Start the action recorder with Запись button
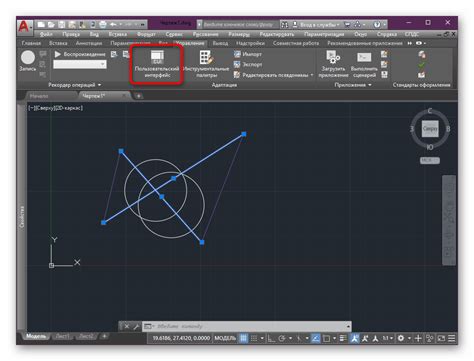 [x=28, y=61]
